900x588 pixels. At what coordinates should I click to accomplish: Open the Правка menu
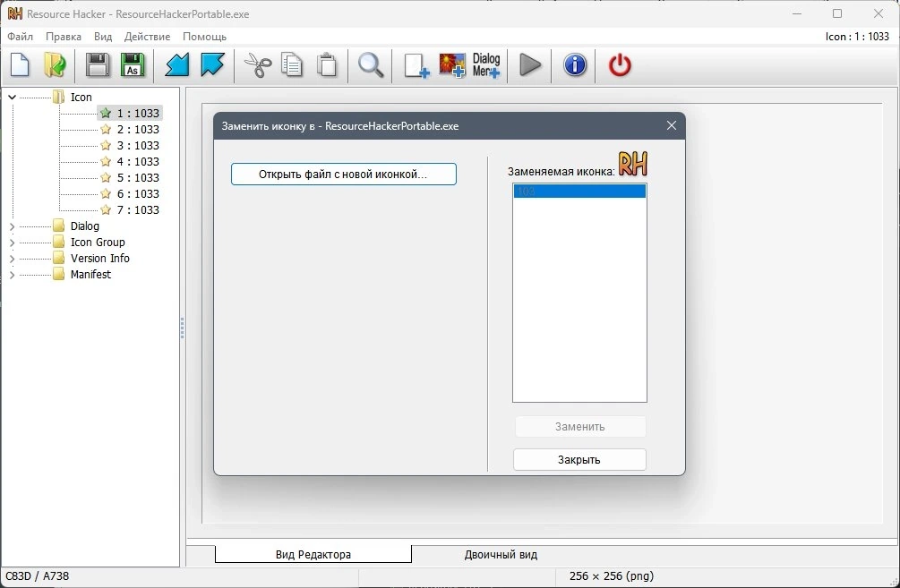pyautogui.click(x=64, y=36)
